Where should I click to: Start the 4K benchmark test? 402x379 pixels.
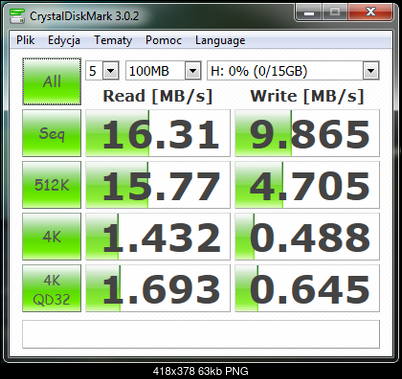pyautogui.click(x=52, y=237)
